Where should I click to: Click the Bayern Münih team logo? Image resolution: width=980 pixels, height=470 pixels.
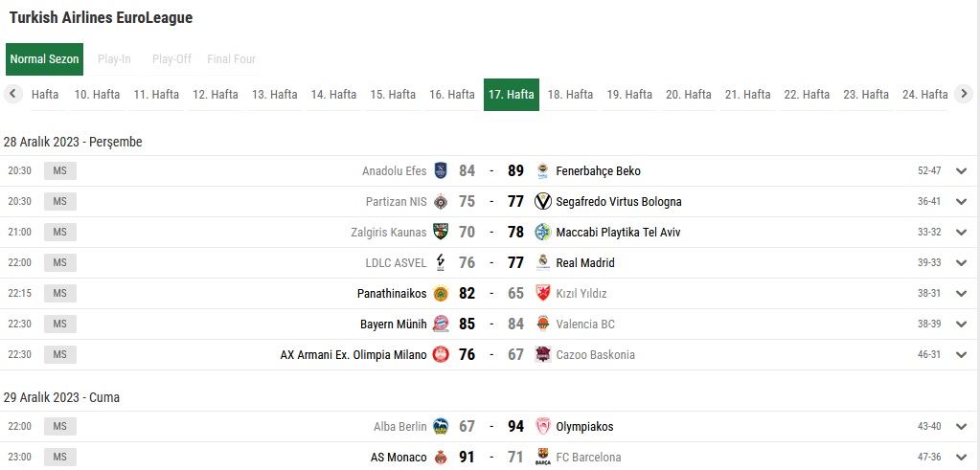(x=441, y=325)
